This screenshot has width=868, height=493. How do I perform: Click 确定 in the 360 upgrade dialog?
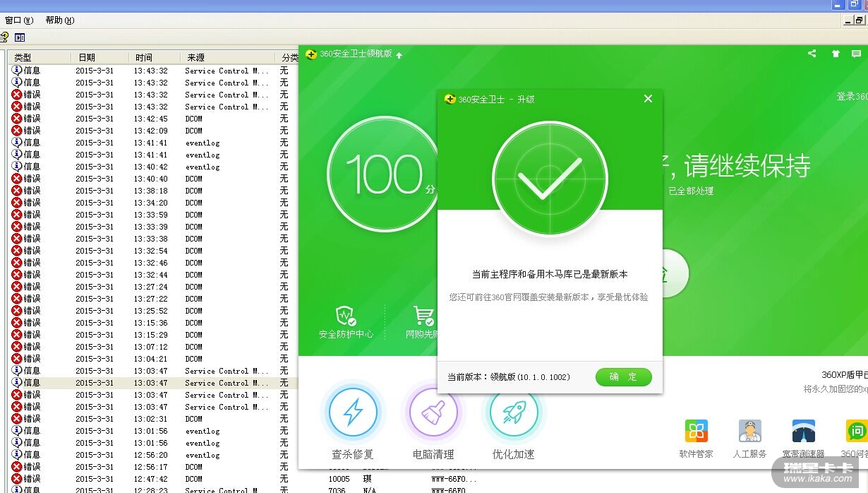coord(623,377)
